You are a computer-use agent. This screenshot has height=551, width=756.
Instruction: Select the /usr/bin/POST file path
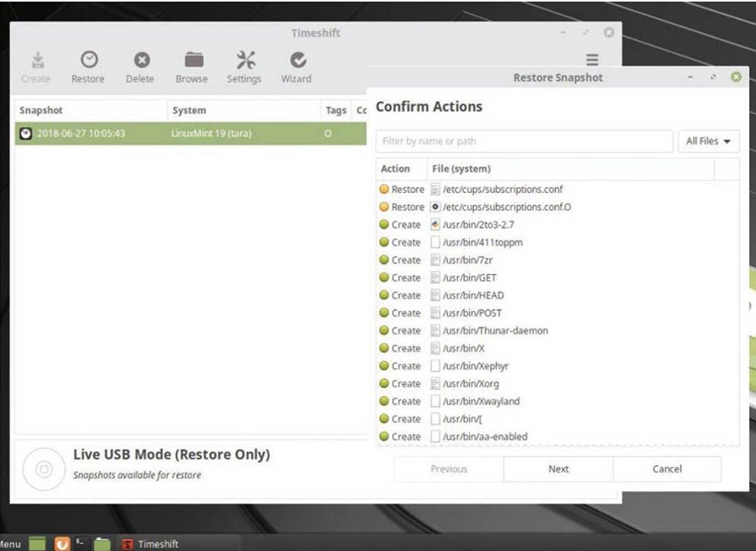point(472,313)
